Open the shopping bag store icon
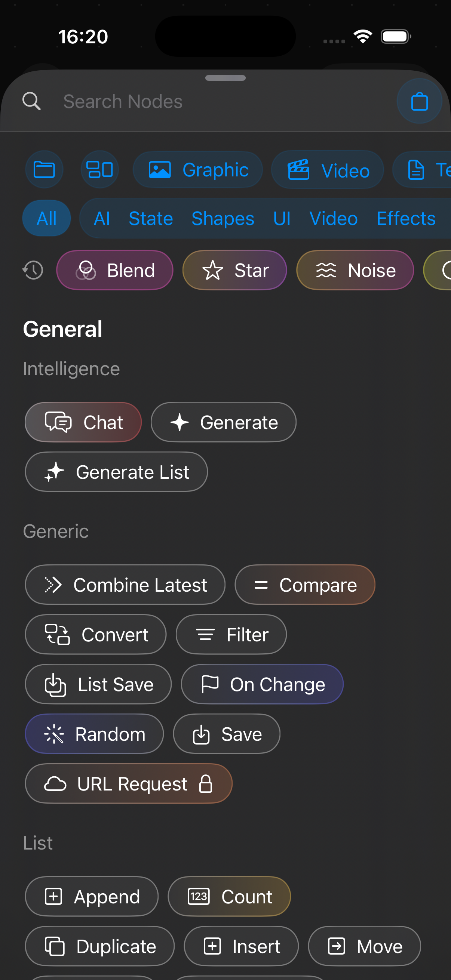Image resolution: width=451 pixels, height=980 pixels. click(419, 101)
